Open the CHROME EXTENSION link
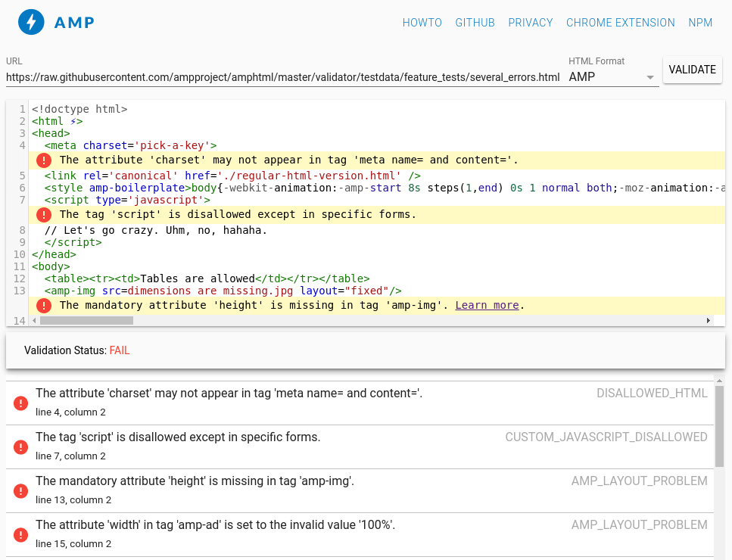The width and height of the screenshot is (732, 560). coord(620,23)
